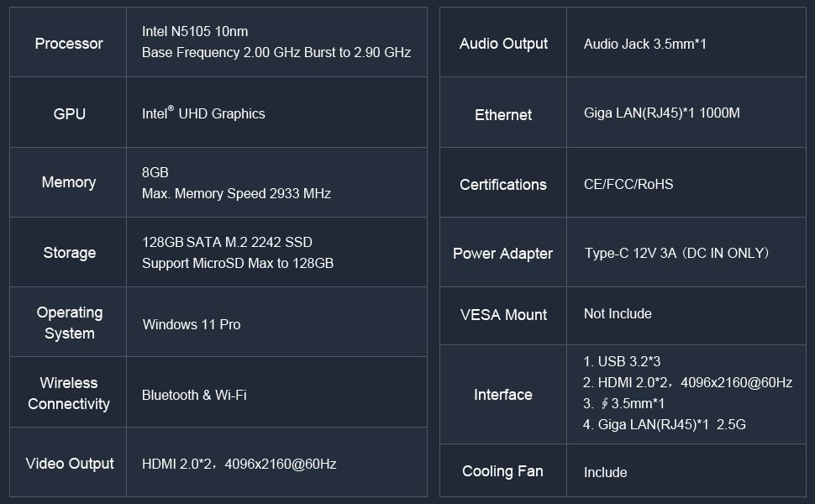Click the USB 3.2*3 interface entry
Viewport: 815px width, 504px height.
622,361
